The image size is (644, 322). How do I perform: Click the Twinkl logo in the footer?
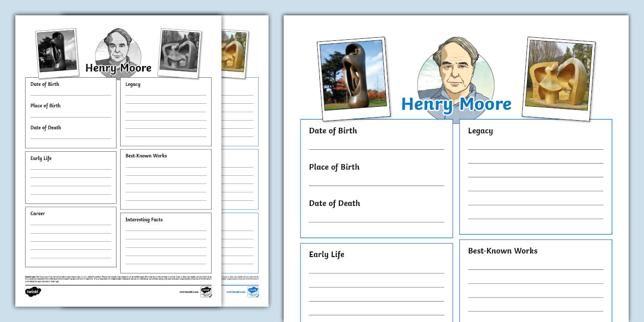33,292
